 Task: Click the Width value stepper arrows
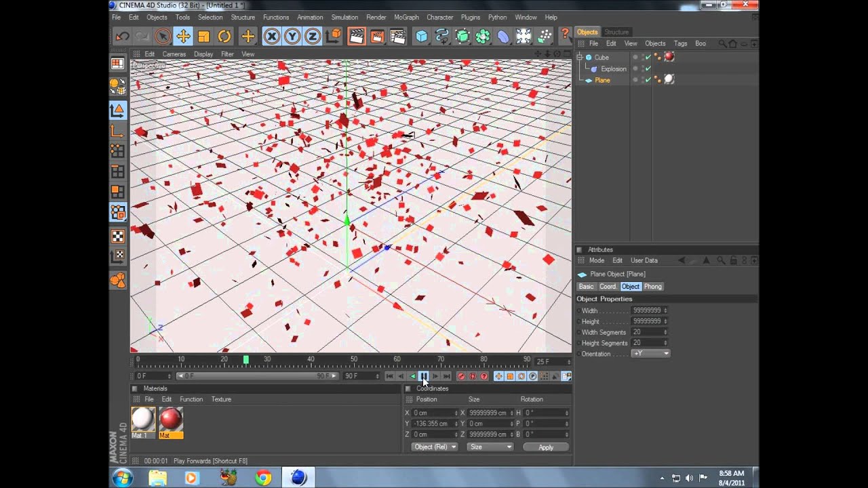(x=665, y=310)
